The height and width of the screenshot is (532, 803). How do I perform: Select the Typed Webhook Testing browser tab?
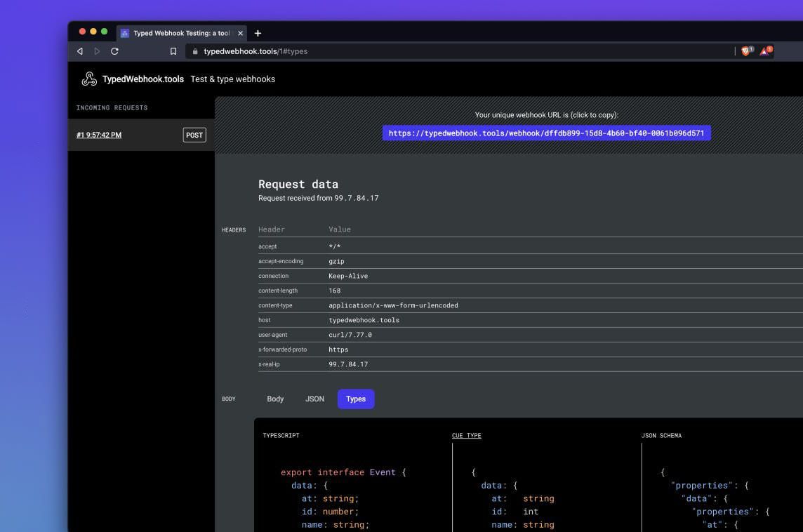tap(181, 33)
